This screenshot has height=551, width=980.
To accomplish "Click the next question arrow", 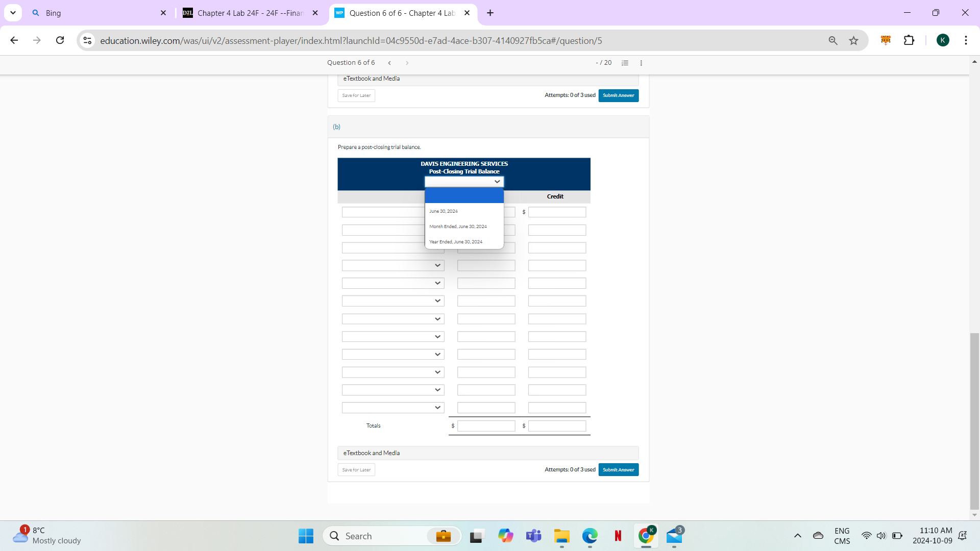I will point(407,63).
